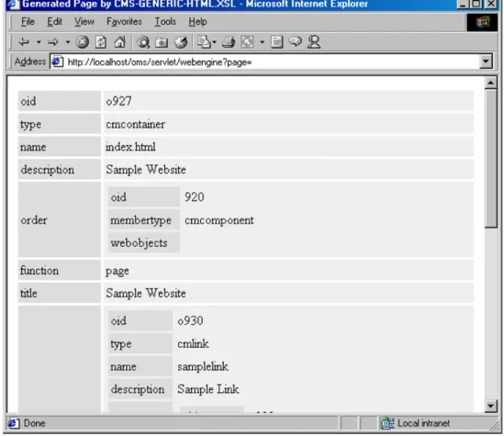Screen dimensions: 504x436
Task: Click the 'Sample Website' title value
Action: 146,294
